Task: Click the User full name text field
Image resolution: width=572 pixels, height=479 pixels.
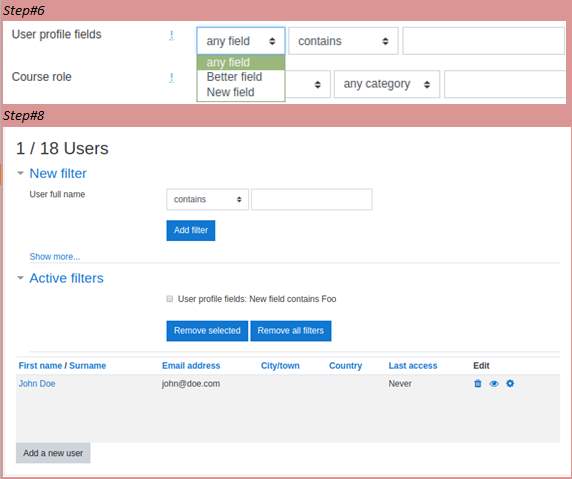Action: [x=312, y=199]
